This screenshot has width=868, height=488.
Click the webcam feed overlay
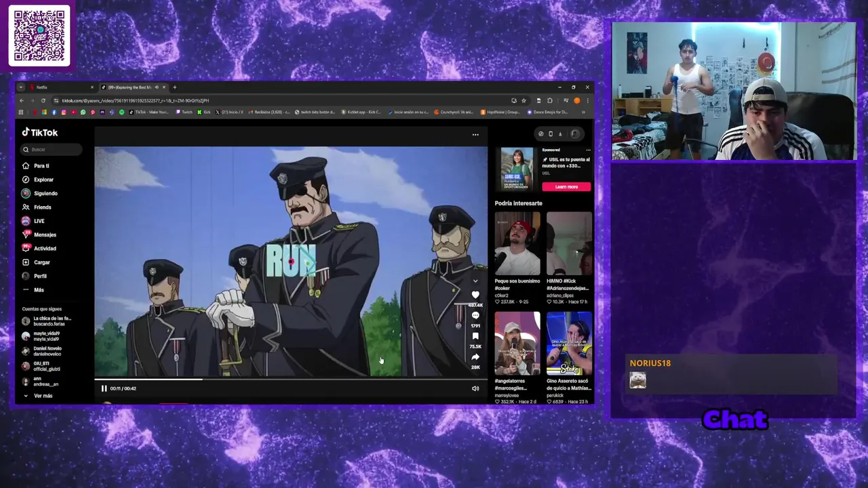click(x=734, y=91)
